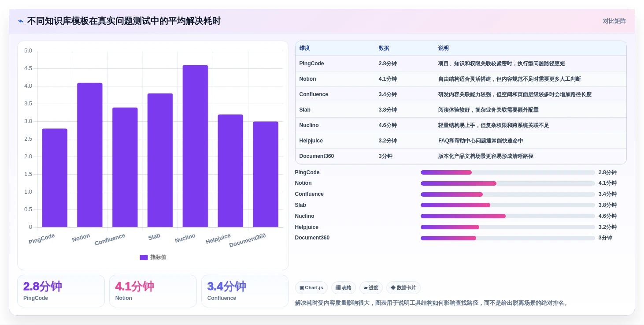
Task: Click the Document360 progress bar
Action: 507,238
